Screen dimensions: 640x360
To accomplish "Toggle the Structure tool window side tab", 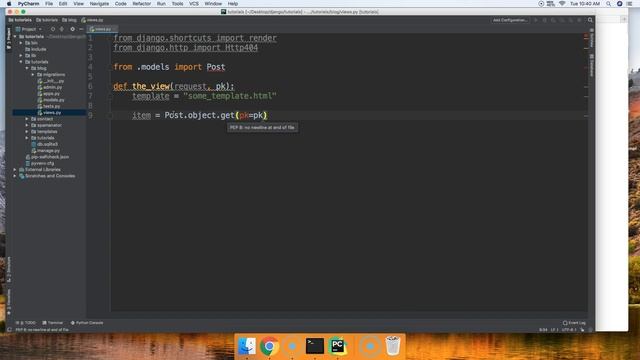I will [9, 269].
